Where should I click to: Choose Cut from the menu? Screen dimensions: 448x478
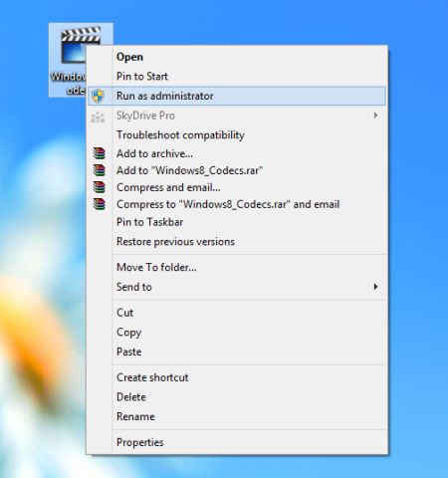pos(237,313)
